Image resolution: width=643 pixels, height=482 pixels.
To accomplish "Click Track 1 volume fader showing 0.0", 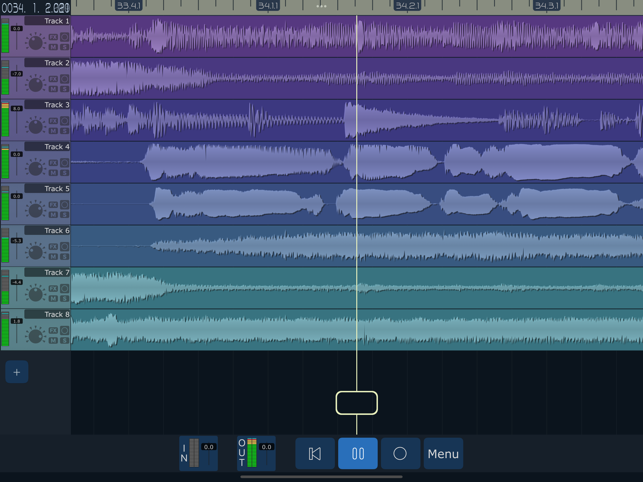I will [16, 28].
